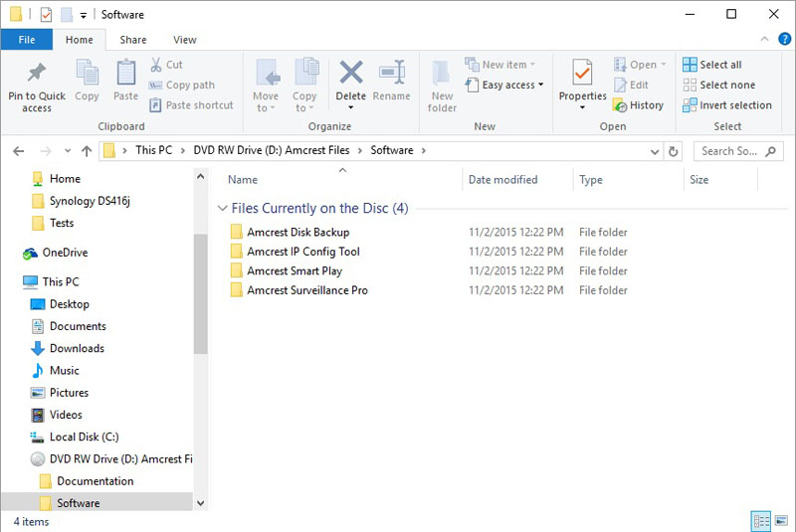Screen dimensions: 796x532
Task: Switch to large icons view
Action: (x=782, y=521)
